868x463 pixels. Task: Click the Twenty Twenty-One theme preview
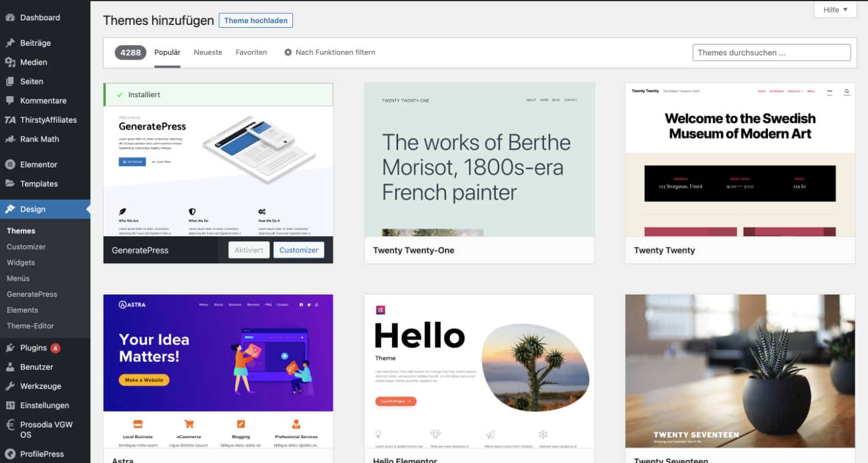(x=479, y=160)
